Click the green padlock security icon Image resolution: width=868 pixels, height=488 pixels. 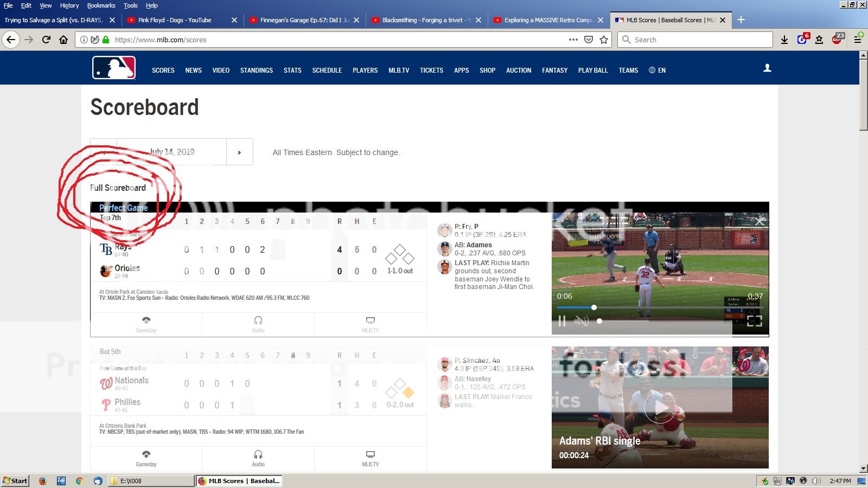[106, 40]
